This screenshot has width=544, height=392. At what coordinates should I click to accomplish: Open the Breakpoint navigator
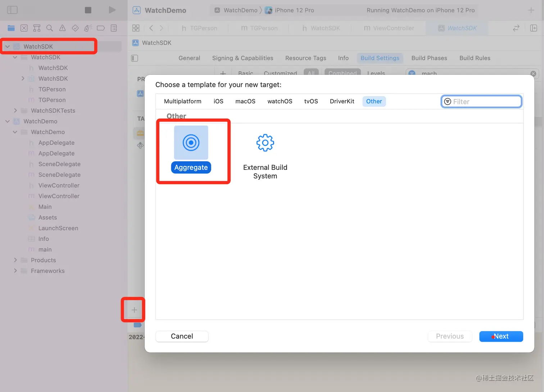coord(101,28)
